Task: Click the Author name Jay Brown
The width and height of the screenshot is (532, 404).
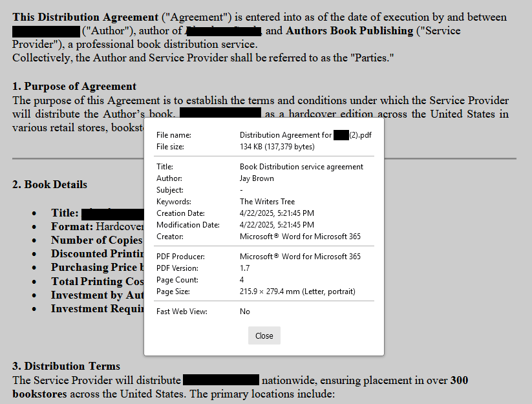Action: pos(255,178)
